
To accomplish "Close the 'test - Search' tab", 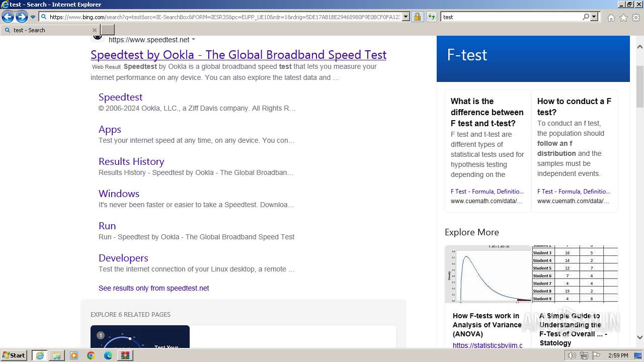I will [x=94, y=30].
